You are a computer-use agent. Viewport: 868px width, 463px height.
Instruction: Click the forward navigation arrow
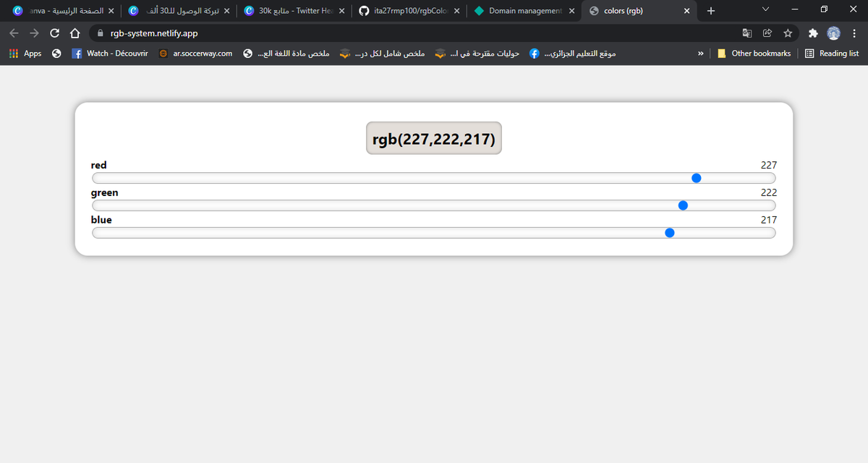tap(34, 33)
